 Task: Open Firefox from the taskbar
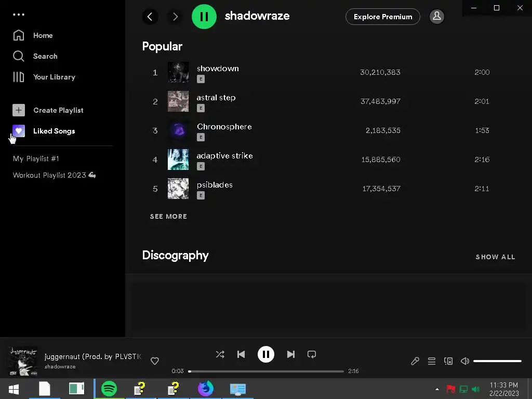coord(206,389)
